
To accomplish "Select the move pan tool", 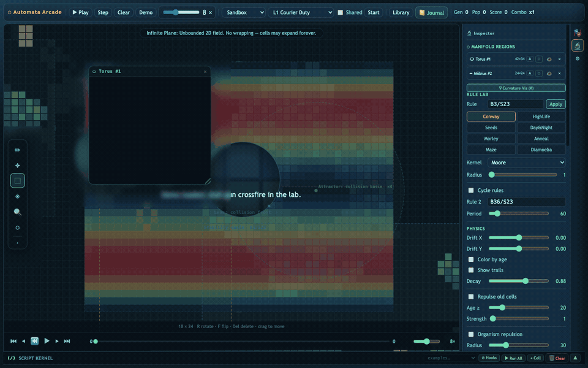I will [x=17, y=165].
